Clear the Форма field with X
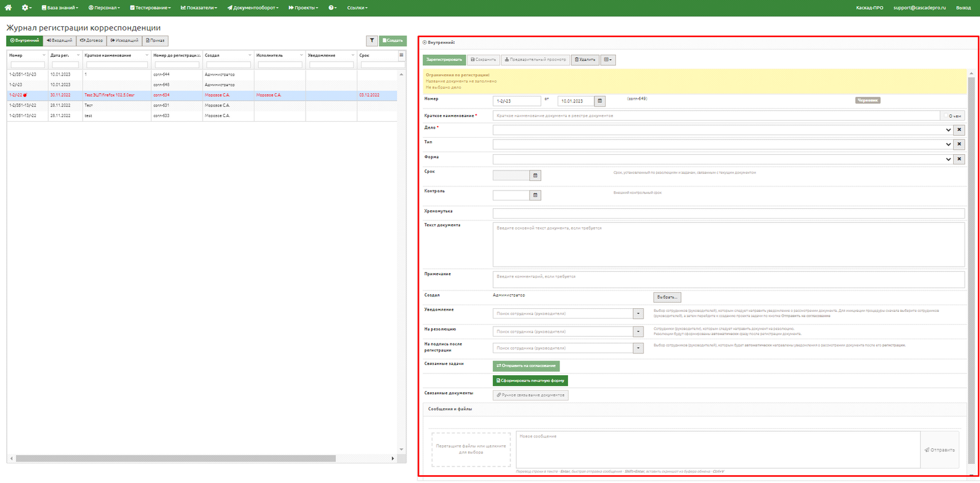This screenshot has height=483, width=980. 959,159
